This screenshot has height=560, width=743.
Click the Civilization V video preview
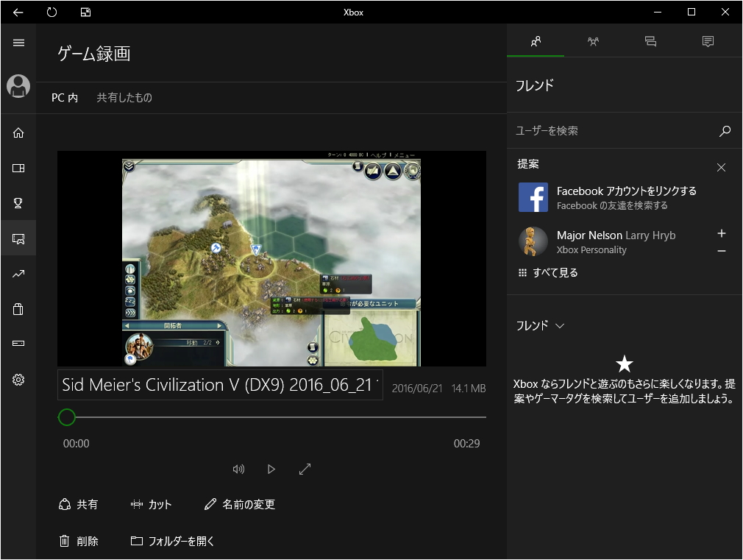point(271,258)
